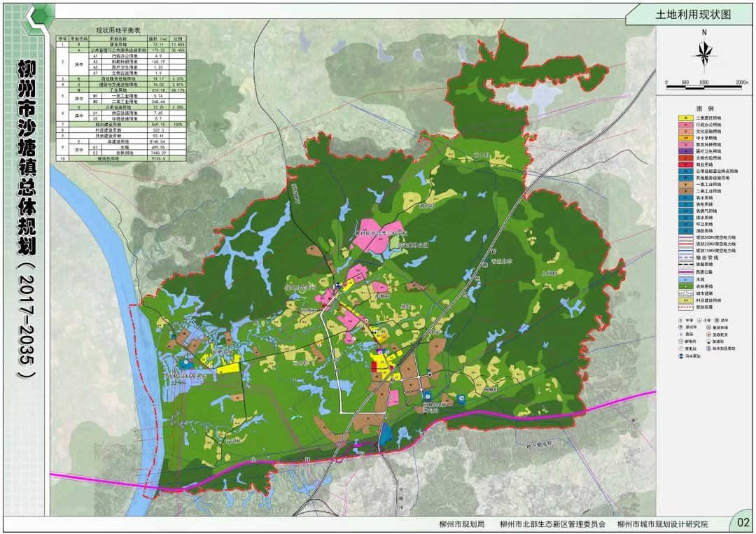Click the page number 02 box
Screen dimensions: 756x534
(743, 521)
